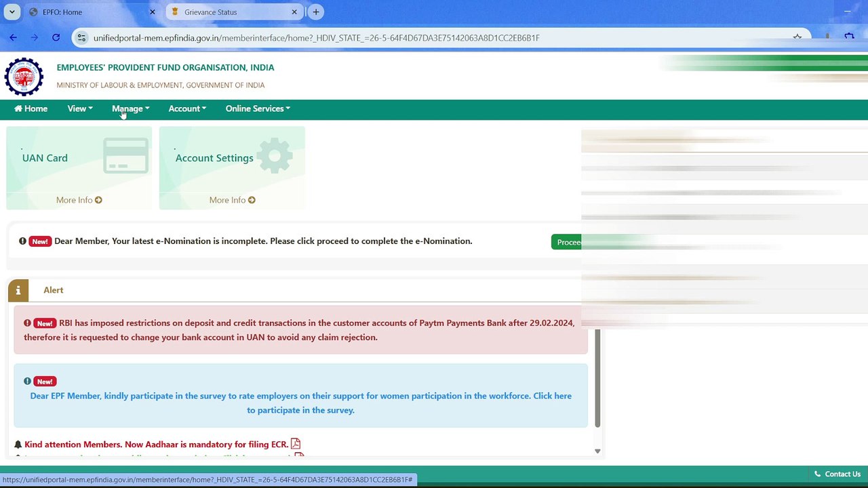Click the EPFO logo emblem
This screenshot has width=868, height=488.
point(24,76)
